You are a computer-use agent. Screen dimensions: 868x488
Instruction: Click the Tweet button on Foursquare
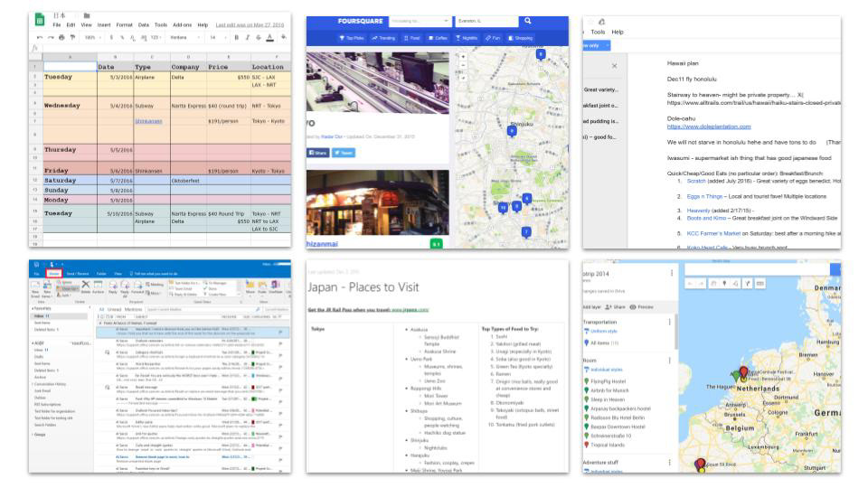[x=344, y=153]
